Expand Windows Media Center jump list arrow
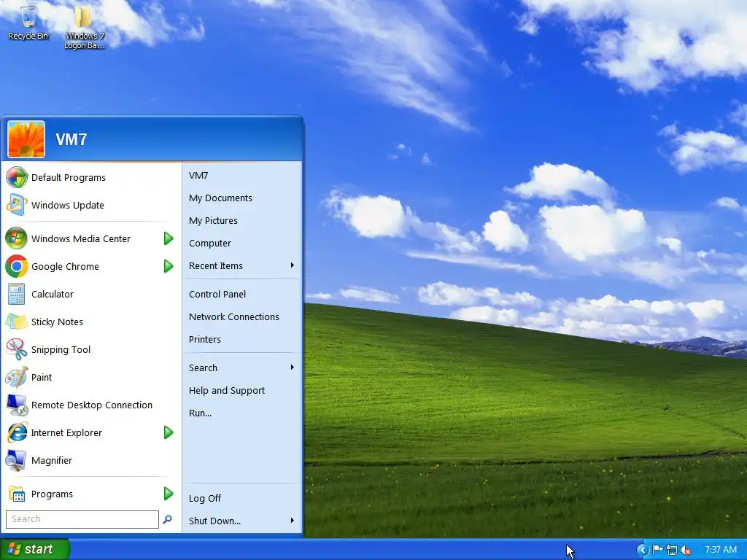Viewport: 747px width, 560px height. 169,238
